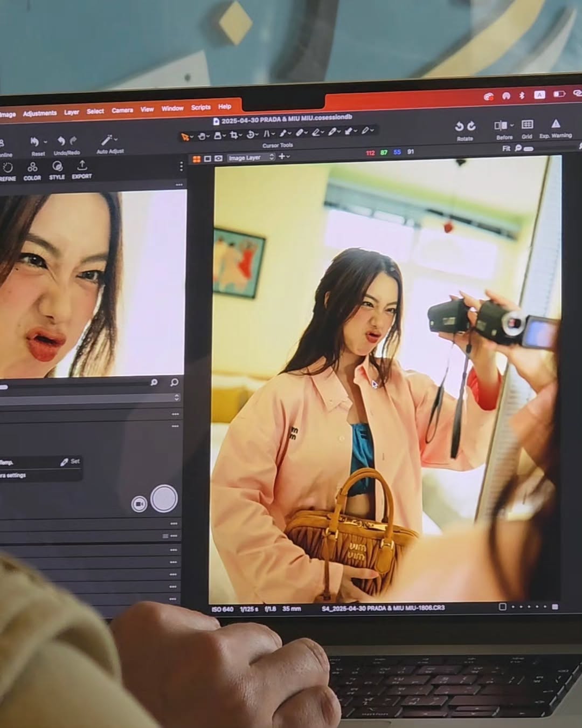This screenshot has height=728, width=582.
Task: Open the Camera menu
Action: [122, 110]
